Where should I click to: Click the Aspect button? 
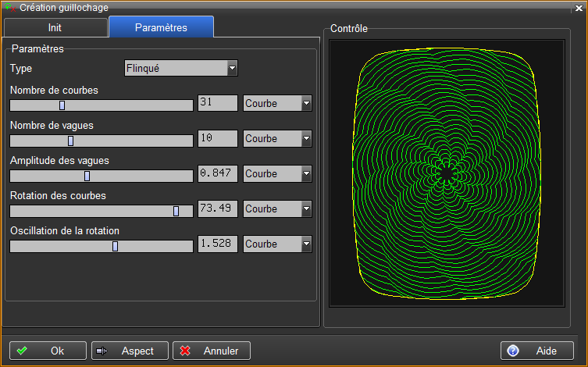[130, 351]
